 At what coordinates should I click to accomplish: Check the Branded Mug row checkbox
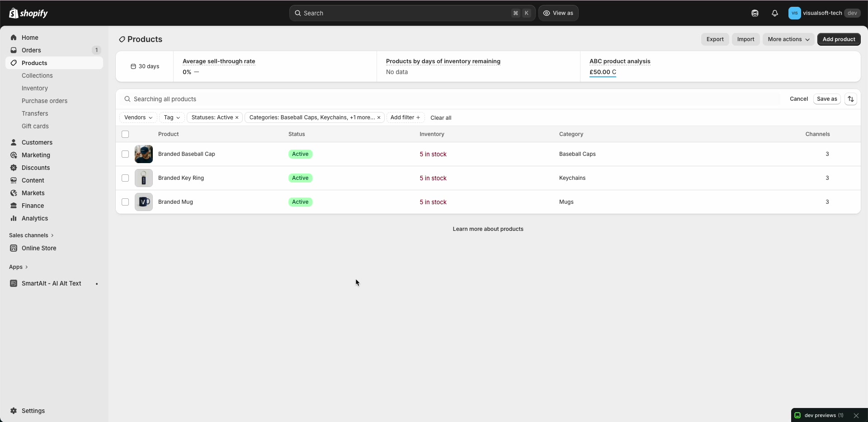coord(125,202)
